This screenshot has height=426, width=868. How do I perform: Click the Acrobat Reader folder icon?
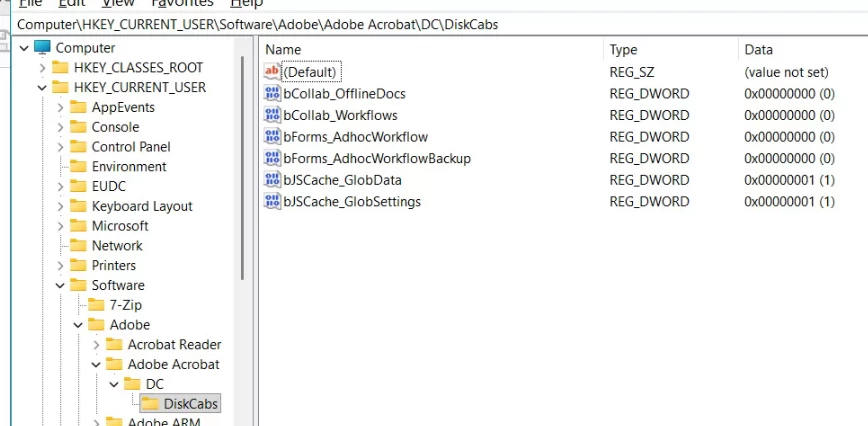114,345
